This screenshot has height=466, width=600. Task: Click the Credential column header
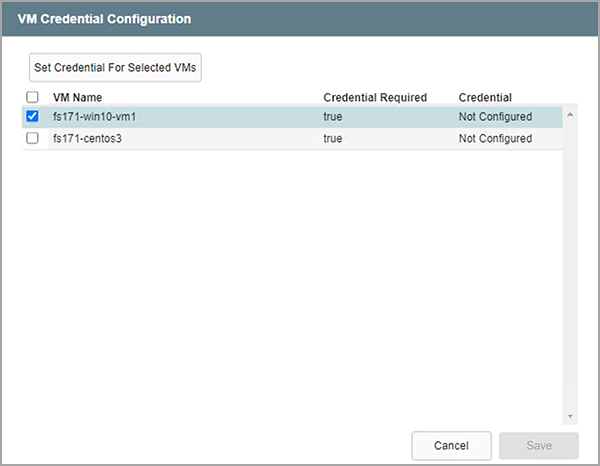(x=485, y=98)
